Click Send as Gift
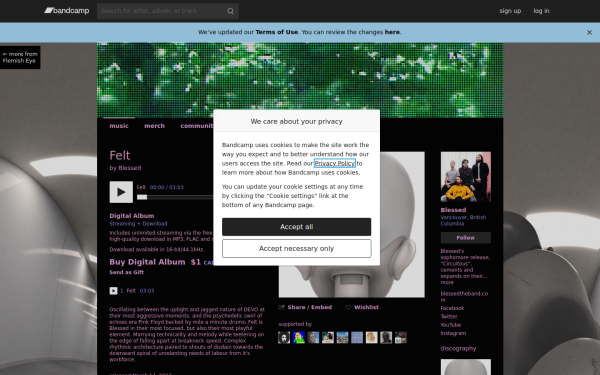The image size is (600, 375). 127,272
